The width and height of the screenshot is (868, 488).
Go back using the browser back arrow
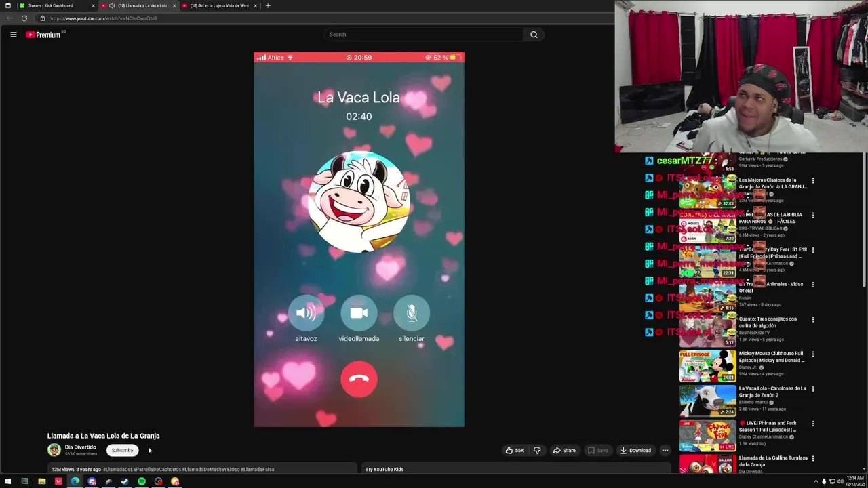[x=9, y=18]
